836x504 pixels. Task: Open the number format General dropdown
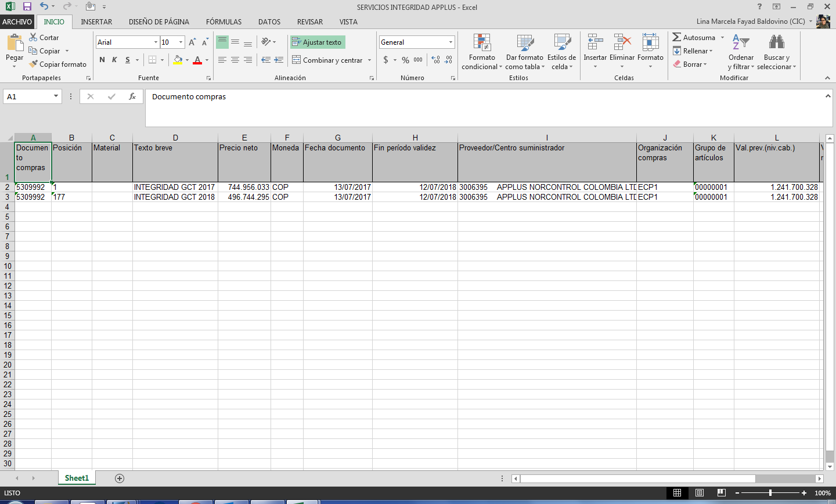click(451, 42)
